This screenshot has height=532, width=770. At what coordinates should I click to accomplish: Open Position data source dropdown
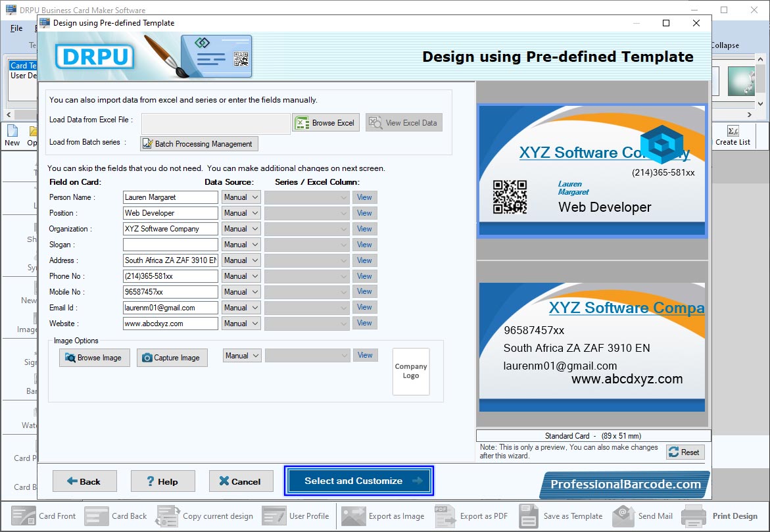[241, 212]
